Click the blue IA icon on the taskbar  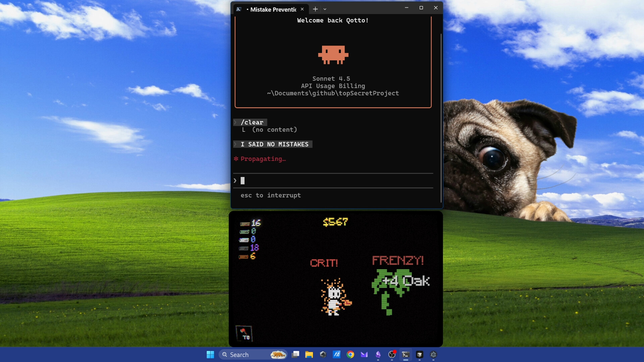(x=337, y=355)
